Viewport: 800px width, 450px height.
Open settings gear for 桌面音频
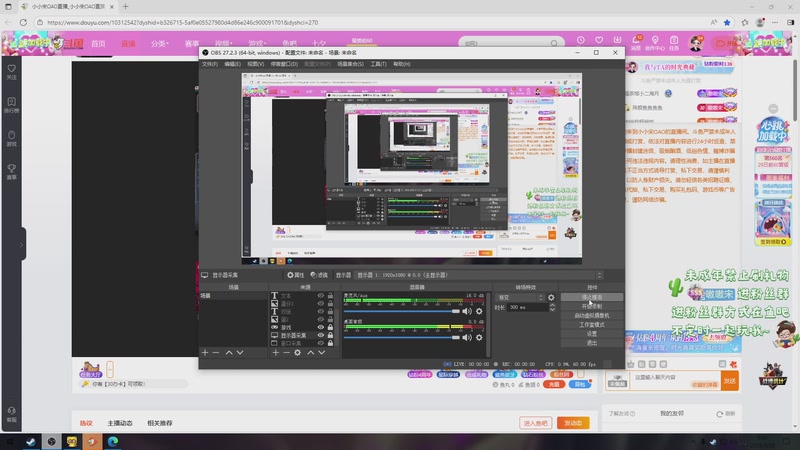(479, 337)
